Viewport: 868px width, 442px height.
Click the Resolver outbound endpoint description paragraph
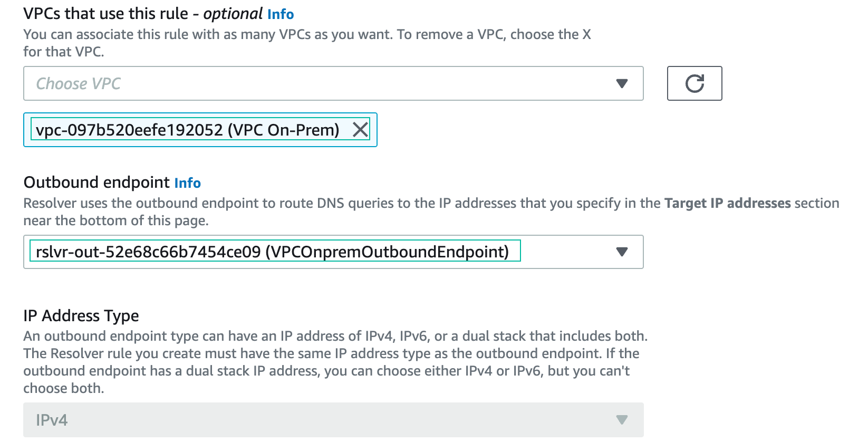pos(337,204)
